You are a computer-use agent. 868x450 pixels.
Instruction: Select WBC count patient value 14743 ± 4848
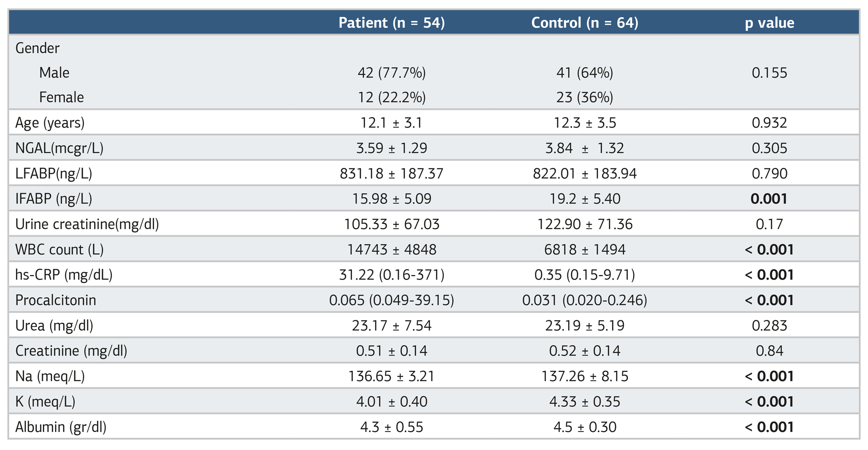(391, 250)
